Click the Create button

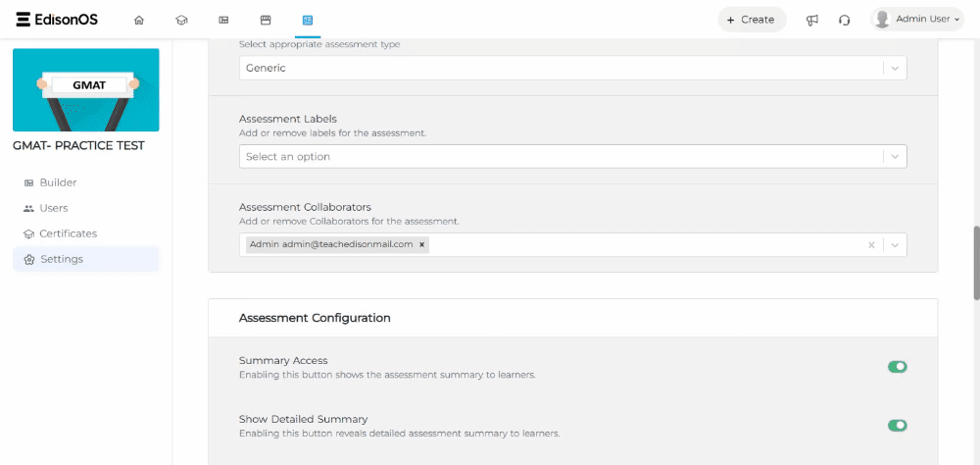[x=752, y=20]
